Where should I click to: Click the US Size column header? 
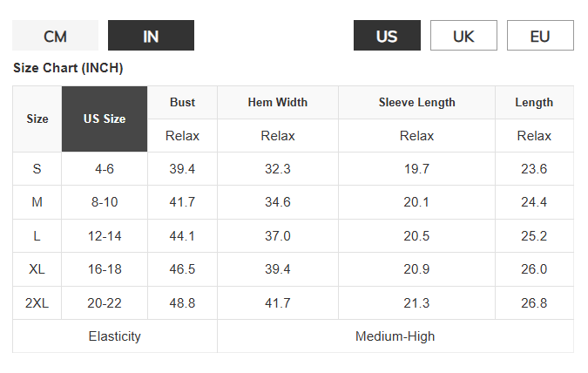tap(105, 119)
